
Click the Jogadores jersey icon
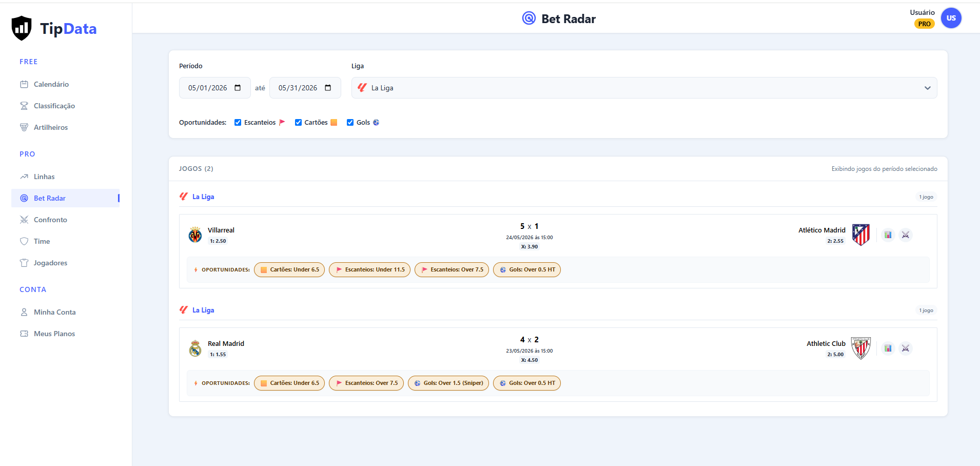click(x=24, y=263)
